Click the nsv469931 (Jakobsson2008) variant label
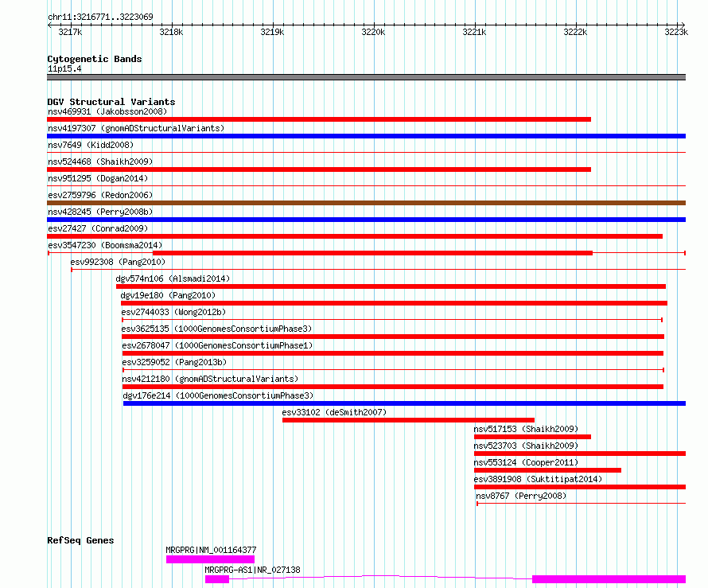 (x=107, y=111)
